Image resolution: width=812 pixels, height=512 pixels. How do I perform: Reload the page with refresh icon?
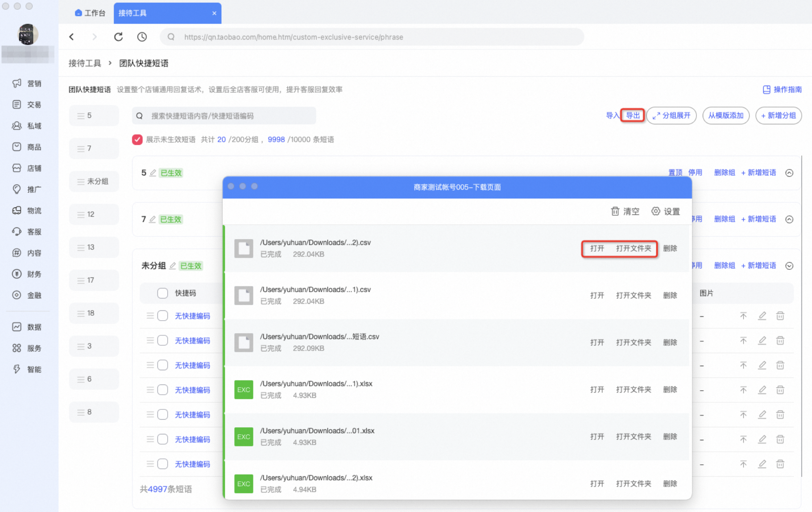118,37
